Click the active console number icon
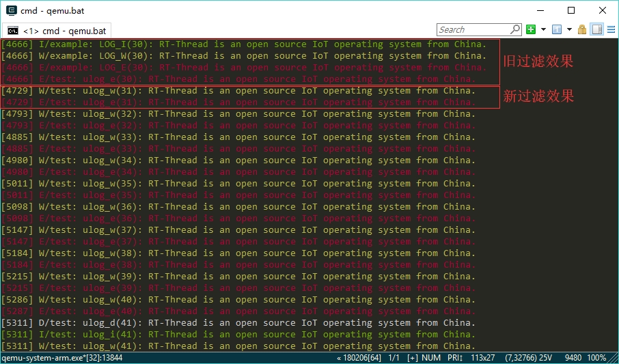This screenshot has width=619, height=364. 556,29
